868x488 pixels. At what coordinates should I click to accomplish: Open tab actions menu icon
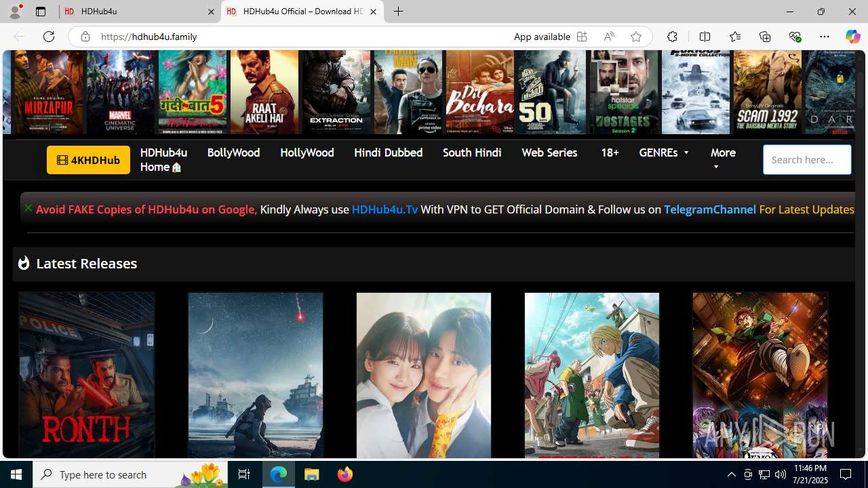click(41, 12)
